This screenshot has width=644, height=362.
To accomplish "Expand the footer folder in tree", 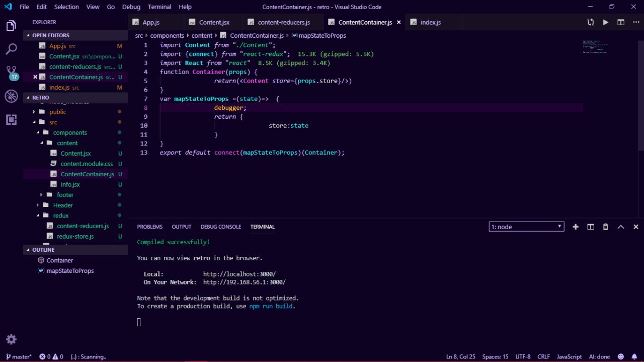I will pos(64,195).
